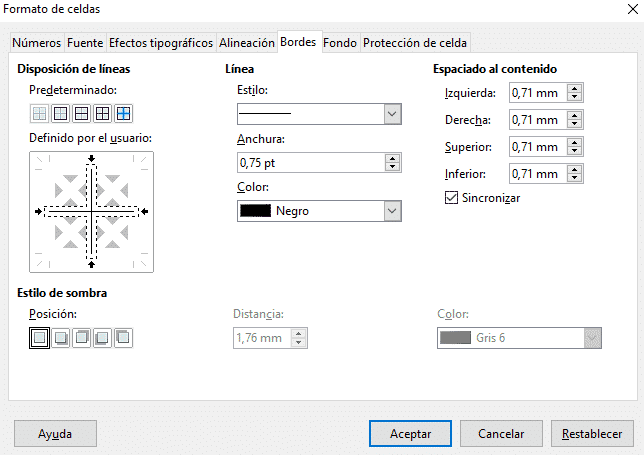The width and height of the screenshot is (644, 455).
Task: Open the Efectos tipográficos tab
Action: pos(161,43)
